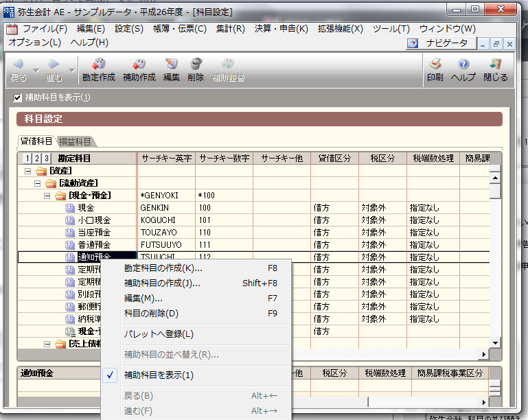Switch to the 損益科目 tab
This screenshot has height=420, width=528.
click(76, 141)
